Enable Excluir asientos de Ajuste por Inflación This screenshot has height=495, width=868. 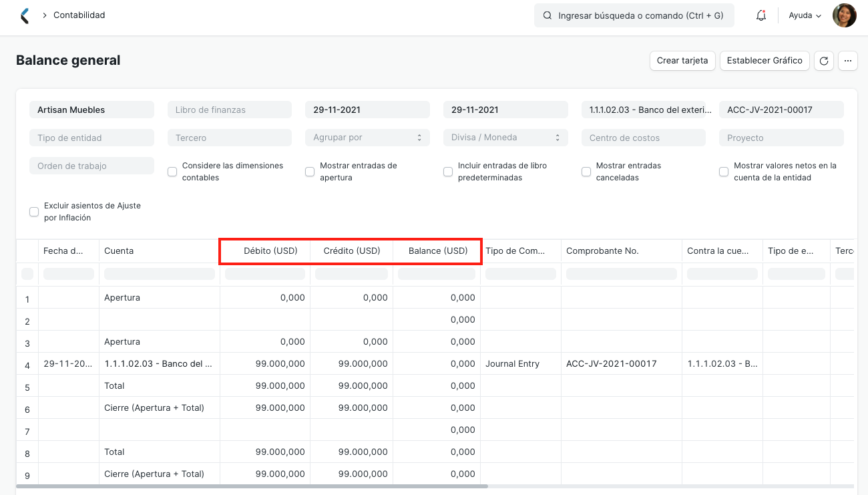pyautogui.click(x=34, y=211)
